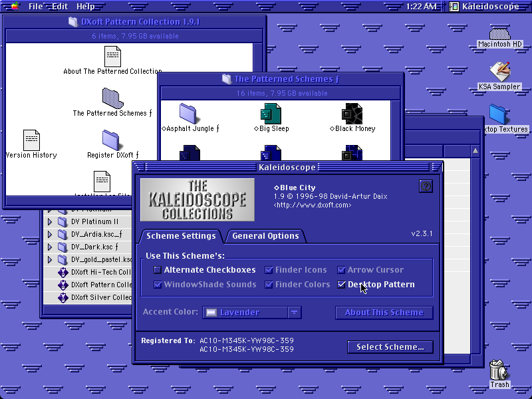
Task: Click the Kaleidoscope window close box
Action: [140, 167]
